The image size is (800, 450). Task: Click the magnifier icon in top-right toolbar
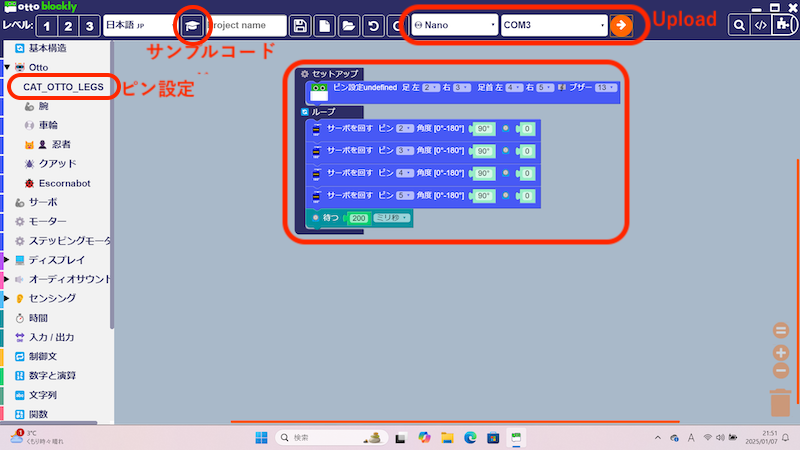738,25
